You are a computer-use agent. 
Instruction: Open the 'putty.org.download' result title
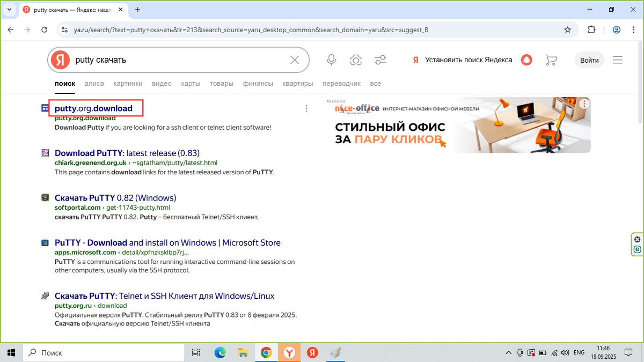tap(93, 108)
